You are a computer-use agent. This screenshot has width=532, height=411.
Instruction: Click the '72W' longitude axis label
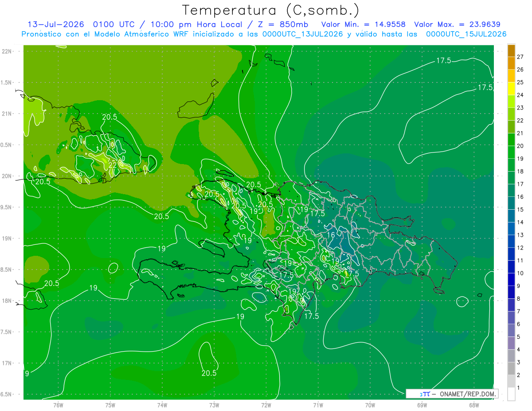coord(266,405)
